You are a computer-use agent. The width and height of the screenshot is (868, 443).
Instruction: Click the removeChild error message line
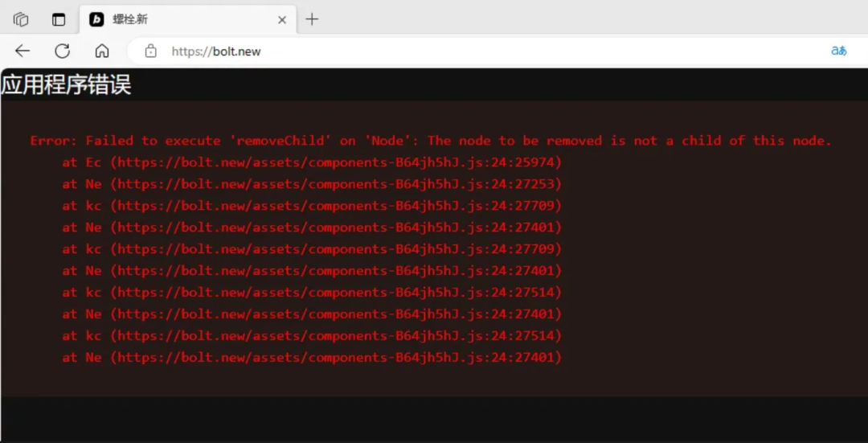[x=431, y=141]
